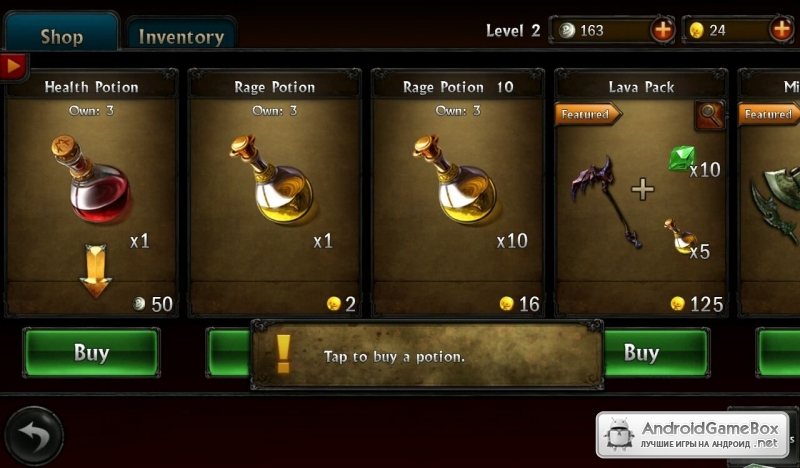Image resolution: width=800 pixels, height=468 pixels.
Task: Expand the red play arrow side tab
Action: [x=13, y=66]
